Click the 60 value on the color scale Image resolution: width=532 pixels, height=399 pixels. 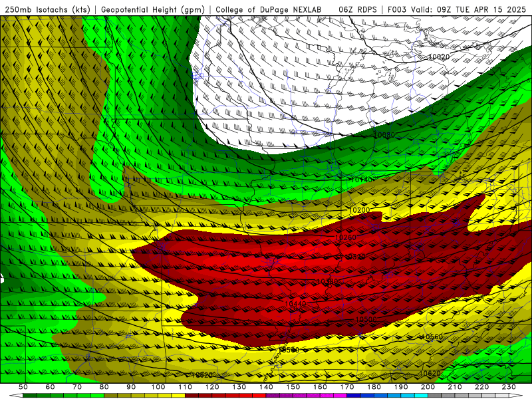point(51,387)
